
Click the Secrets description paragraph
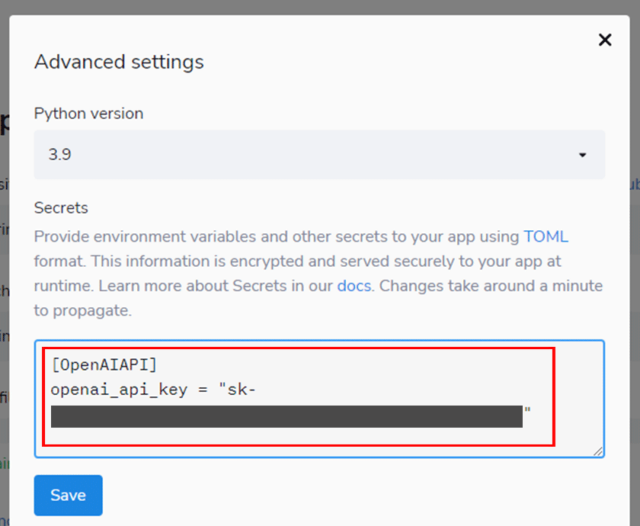click(300, 262)
